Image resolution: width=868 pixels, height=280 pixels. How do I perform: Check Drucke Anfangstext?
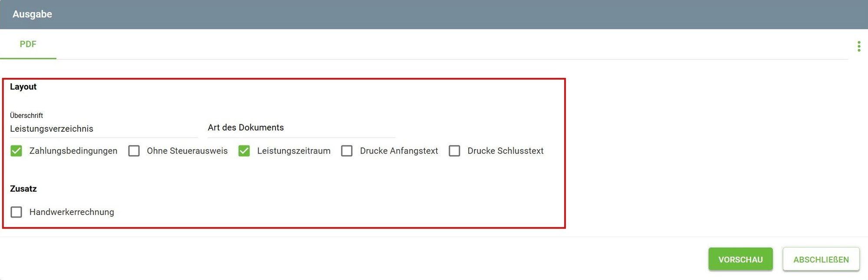347,151
